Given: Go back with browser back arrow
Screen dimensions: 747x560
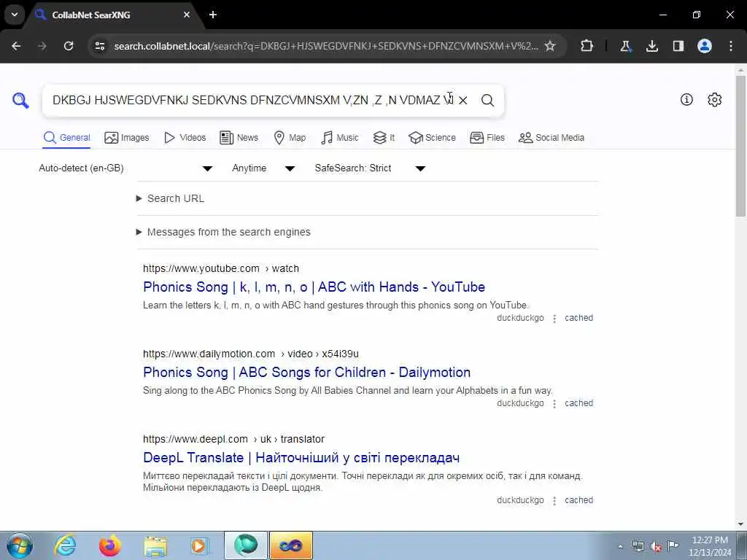Looking at the screenshot, I should click(x=16, y=46).
